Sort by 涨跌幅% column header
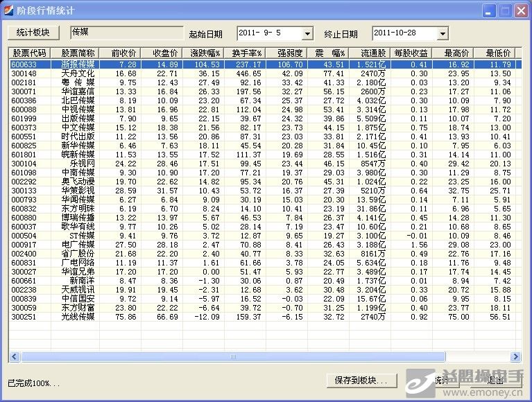 tap(203, 53)
